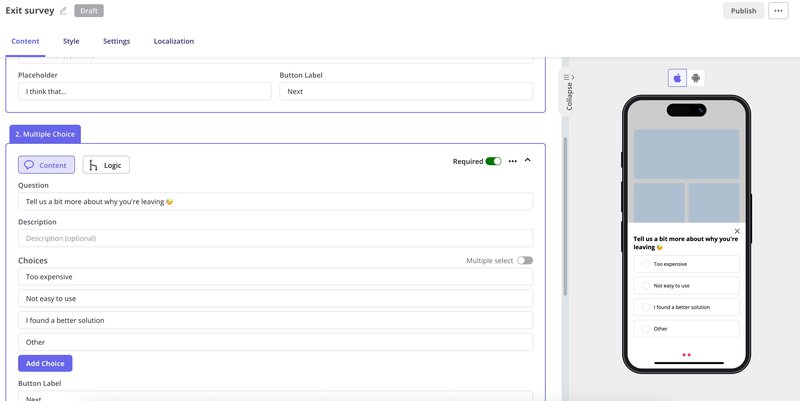The width and height of the screenshot is (800, 401).
Task: Click the Description (optional) field
Action: [x=276, y=238]
